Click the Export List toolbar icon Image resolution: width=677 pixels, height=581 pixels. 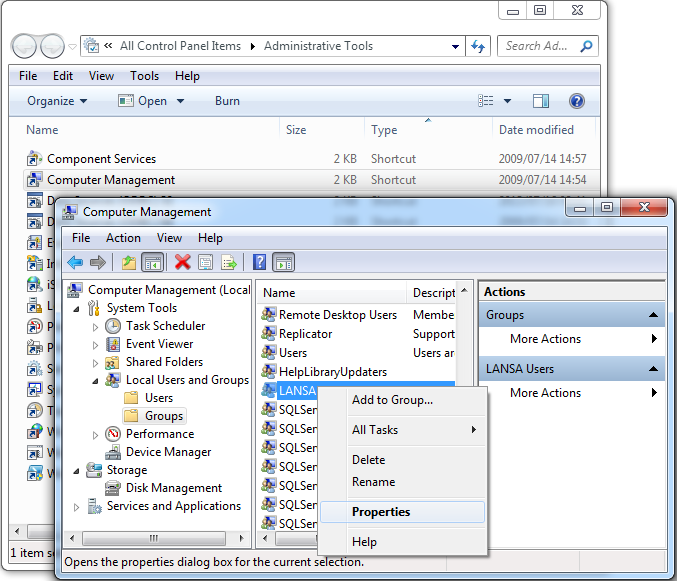point(229,262)
